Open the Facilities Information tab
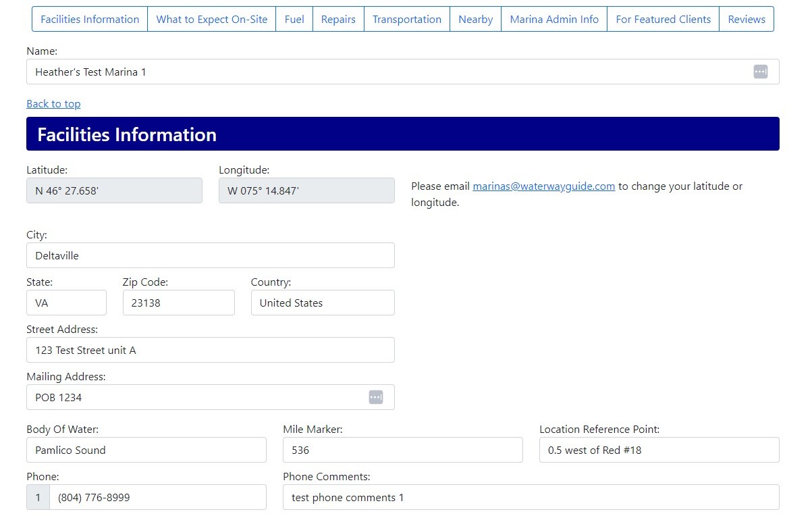Screen dimensions: 812x516 click(90, 19)
